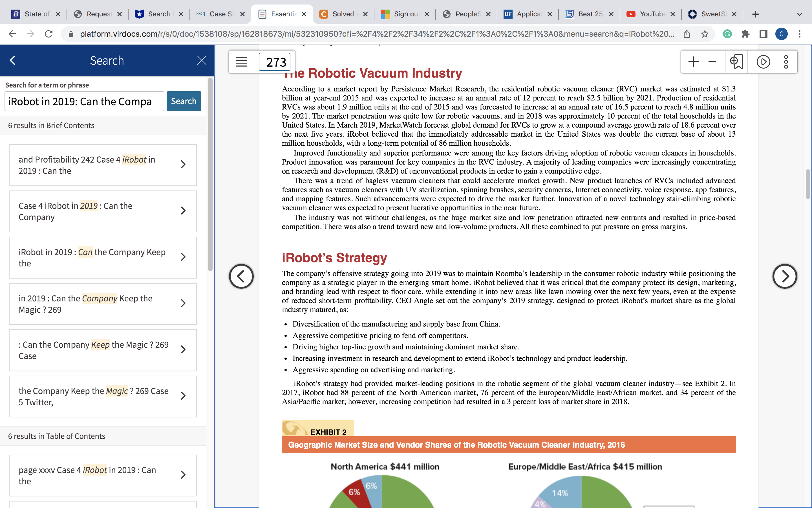The width and height of the screenshot is (812, 508).
Task: Open result 'Case 4 iRobot in 2019 : Can the Company'
Action: [x=103, y=211]
